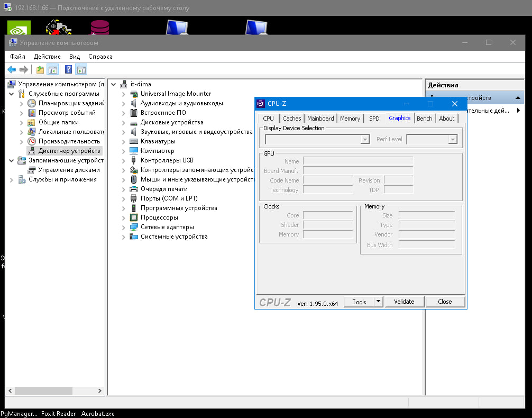Click the CPU-Z title bar chip icon
532x418 pixels.
click(261, 104)
